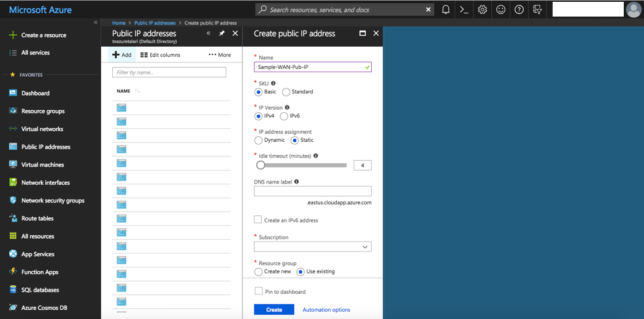644x319 pixels.
Task: Open notifications bell icon
Action: pyautogui.click(x=446, y=10)
